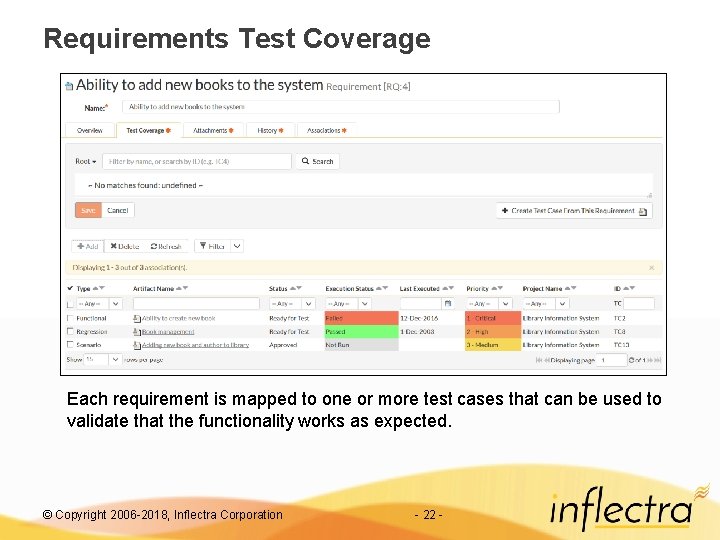Sort Execution Status column arrows
The width and height of the screenshot is (720, 540).
click(382, 288)
